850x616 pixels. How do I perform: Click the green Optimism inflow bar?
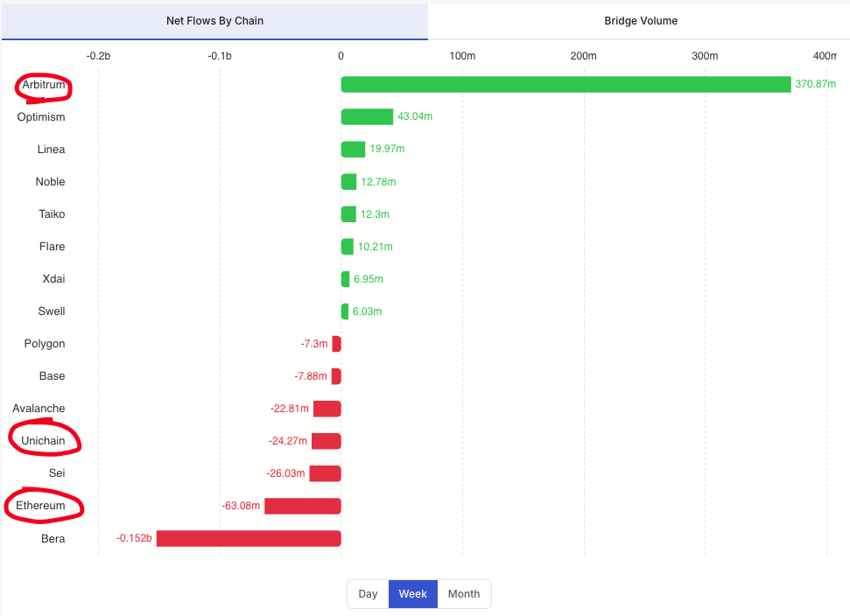(367, 116)
